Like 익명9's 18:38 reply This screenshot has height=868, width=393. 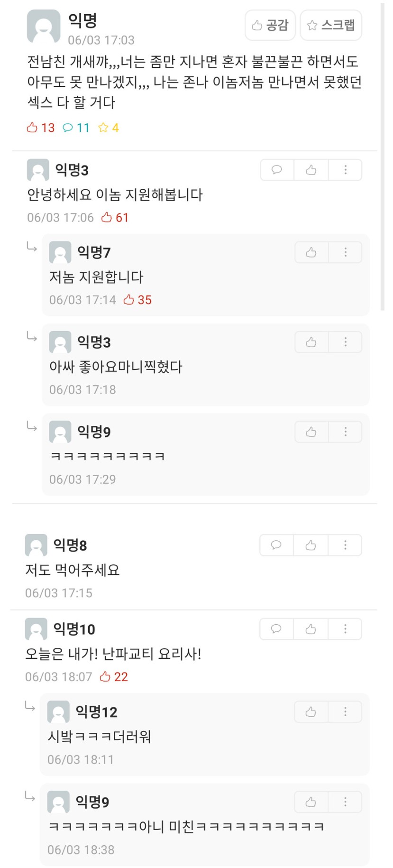tap(311, 802)
